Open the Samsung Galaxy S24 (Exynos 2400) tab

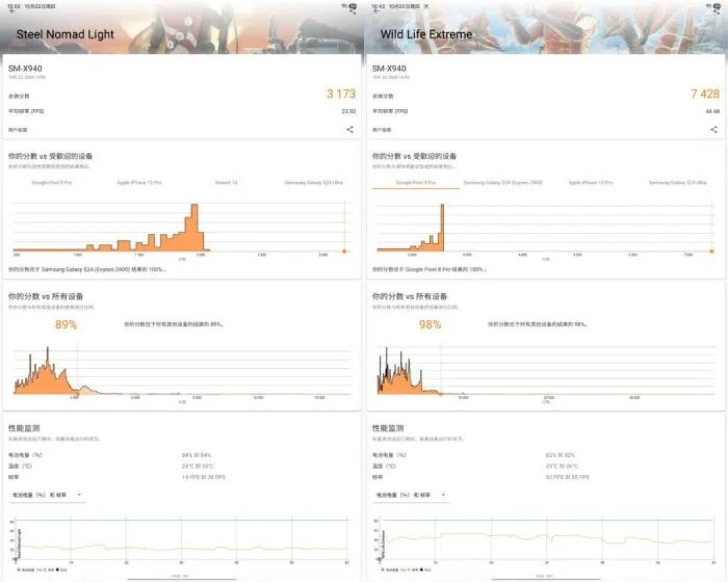point(503,183)
